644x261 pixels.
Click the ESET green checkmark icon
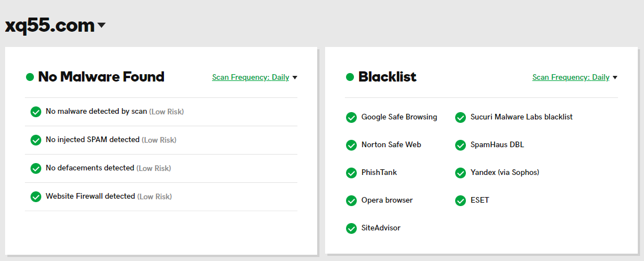click(460, 200)
